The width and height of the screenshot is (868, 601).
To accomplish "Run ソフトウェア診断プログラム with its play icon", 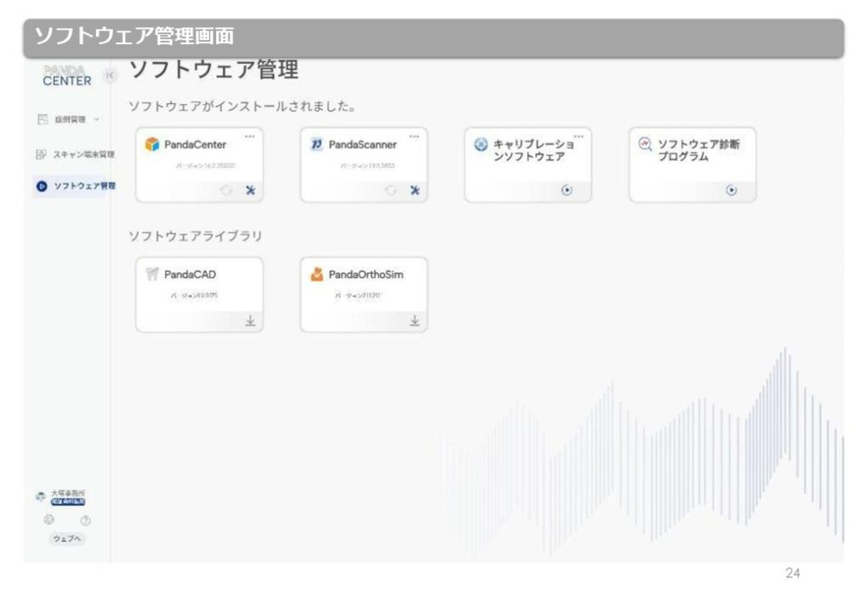I will coord(732,191).
